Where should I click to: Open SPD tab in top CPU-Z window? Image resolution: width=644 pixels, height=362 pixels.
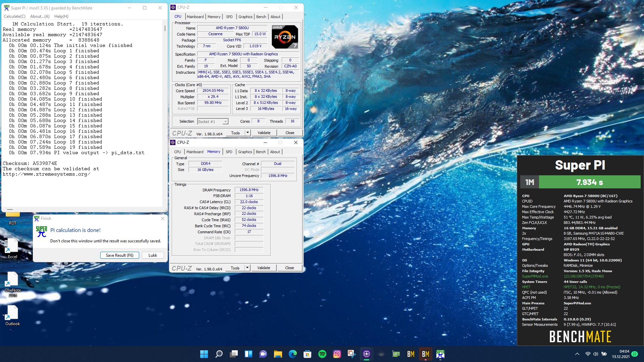point(229,17)
